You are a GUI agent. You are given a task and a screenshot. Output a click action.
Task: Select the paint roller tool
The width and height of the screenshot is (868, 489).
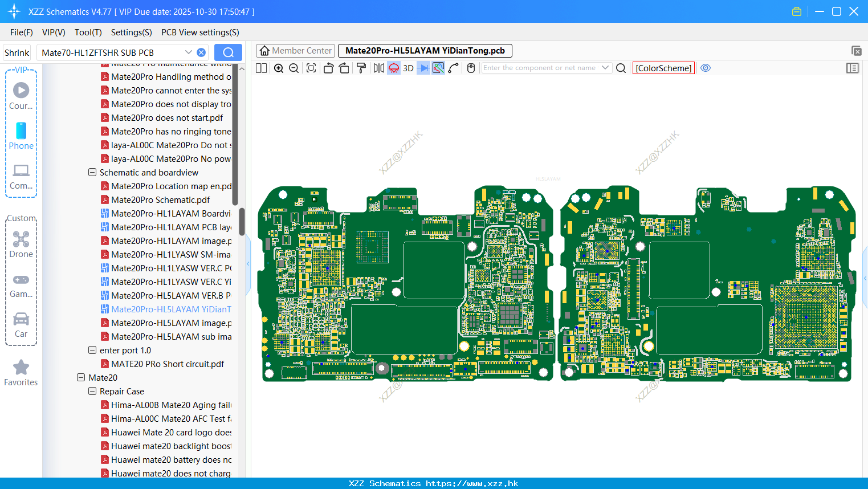pos(361,68)
